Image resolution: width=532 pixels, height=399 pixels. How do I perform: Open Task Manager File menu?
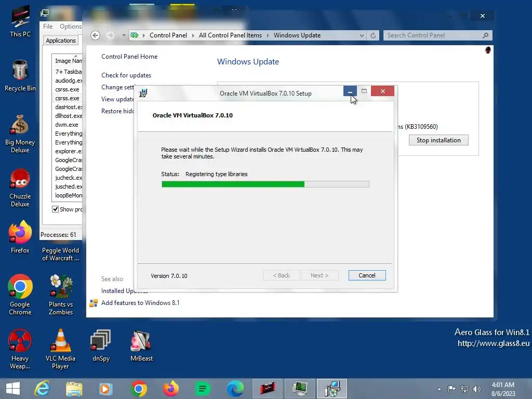click(48, 26)
